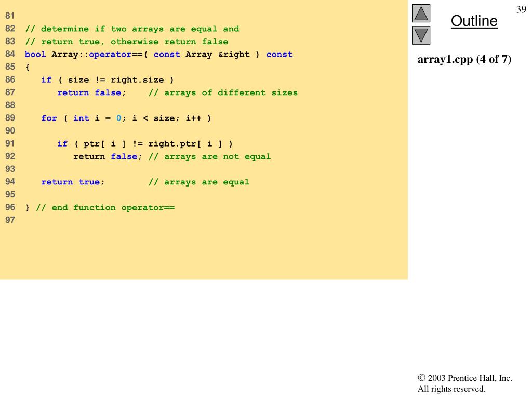Click 'false' on line 92
The image size is (532, 399).
point(124,156)
